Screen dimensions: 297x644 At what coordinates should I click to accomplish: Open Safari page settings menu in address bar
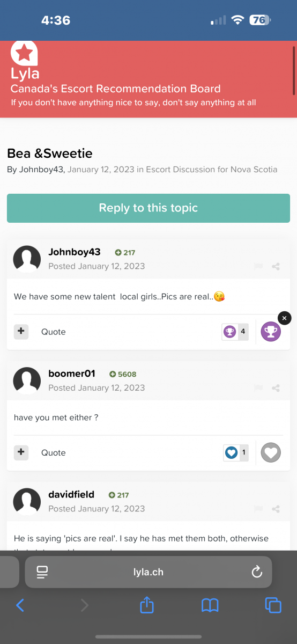click(42, 572)
